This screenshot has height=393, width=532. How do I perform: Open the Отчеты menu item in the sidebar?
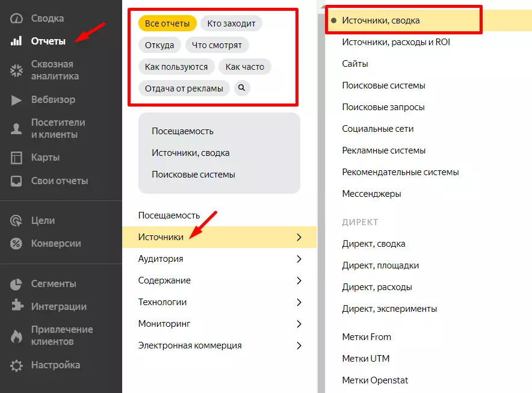coord(48,42)
